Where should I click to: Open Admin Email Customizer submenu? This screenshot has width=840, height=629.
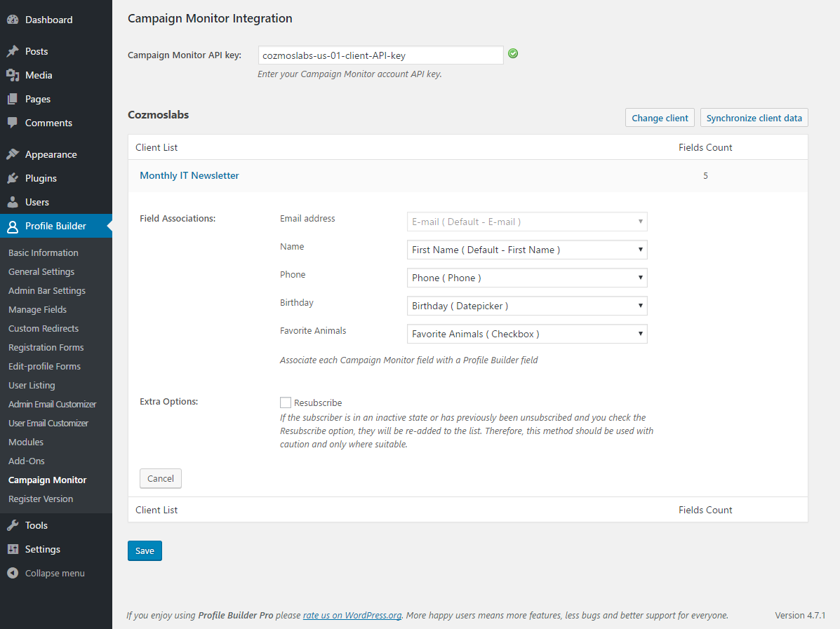(x=53, y=404)
